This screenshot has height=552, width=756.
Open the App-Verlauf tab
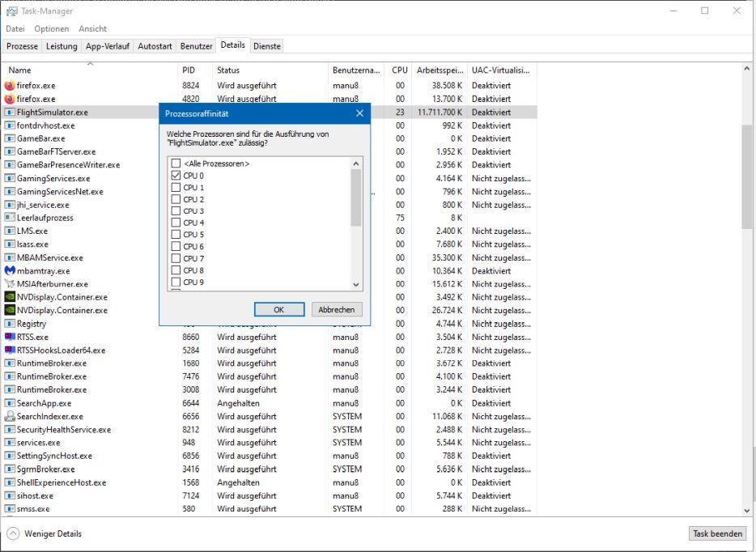[108, 46]
